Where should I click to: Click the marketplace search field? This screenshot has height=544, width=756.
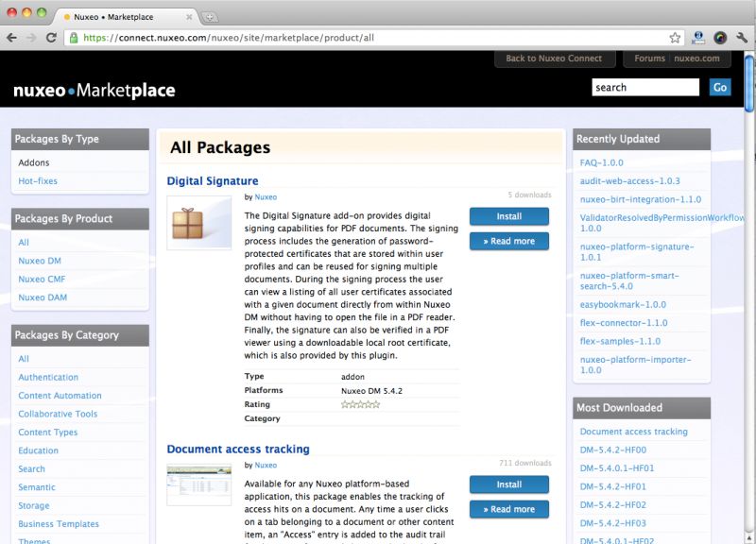645,87
